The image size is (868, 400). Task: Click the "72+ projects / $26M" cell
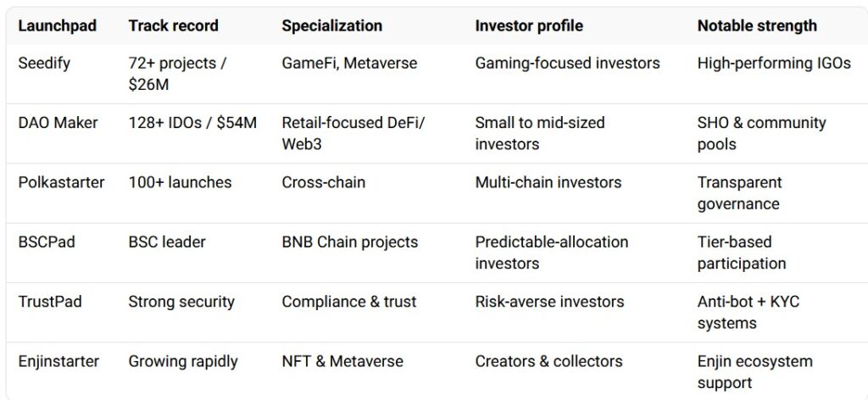(178, 74)
